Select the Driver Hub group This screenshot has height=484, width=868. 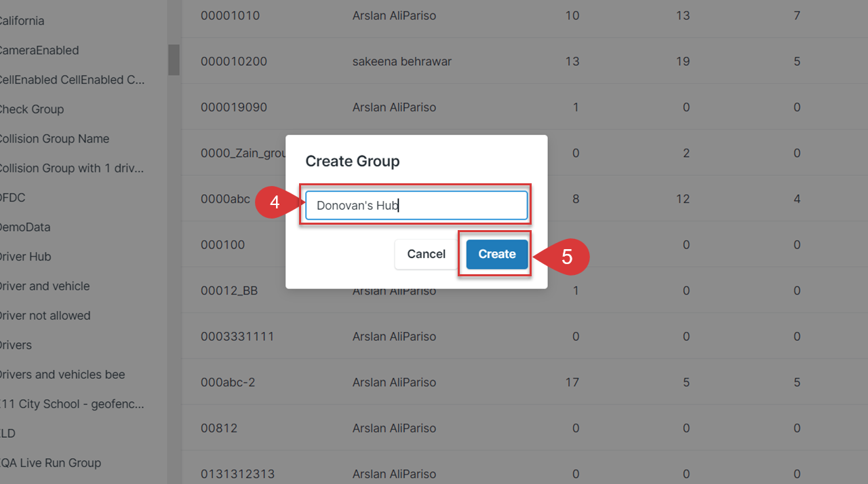coord(24,257)
